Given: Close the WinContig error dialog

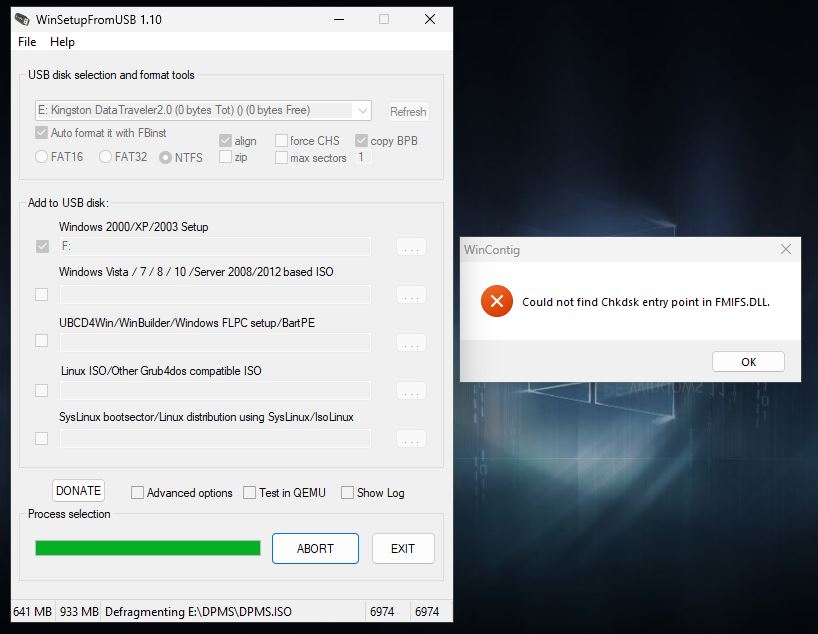Looking at the screenshot, I should click(x=786, y=249).
